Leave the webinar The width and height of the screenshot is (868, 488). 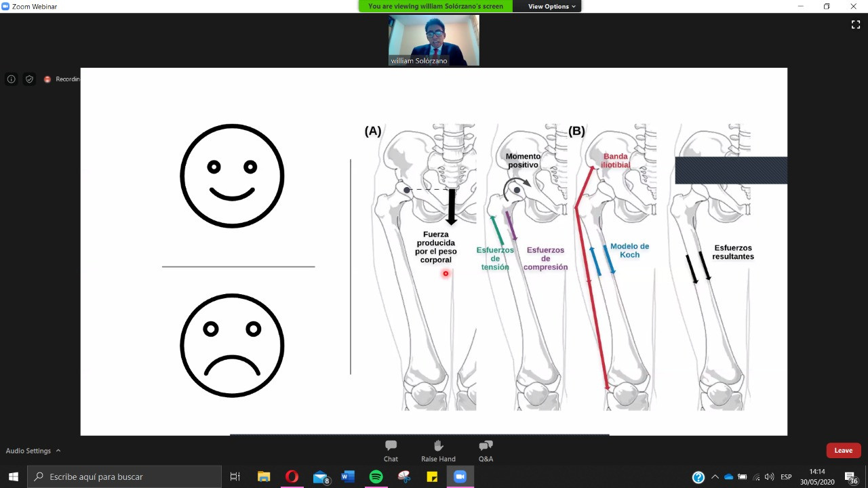pos(843,451)
